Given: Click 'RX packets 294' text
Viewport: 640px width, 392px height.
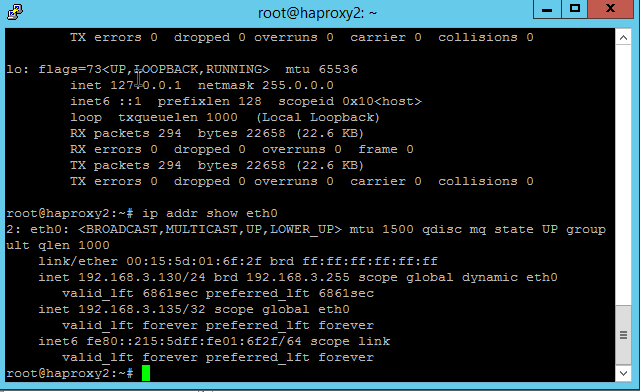Looking at the screenshot, I should (x=126, y=134).
